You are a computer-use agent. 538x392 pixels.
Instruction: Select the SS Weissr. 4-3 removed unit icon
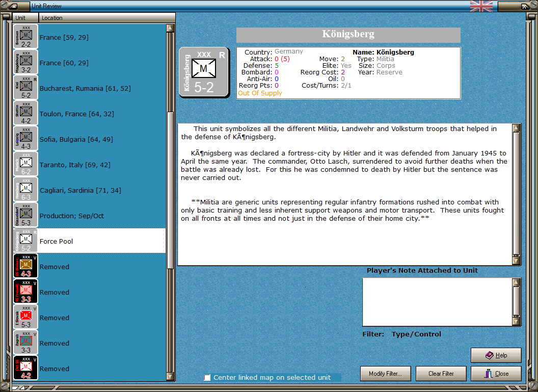tap(25, 266)
